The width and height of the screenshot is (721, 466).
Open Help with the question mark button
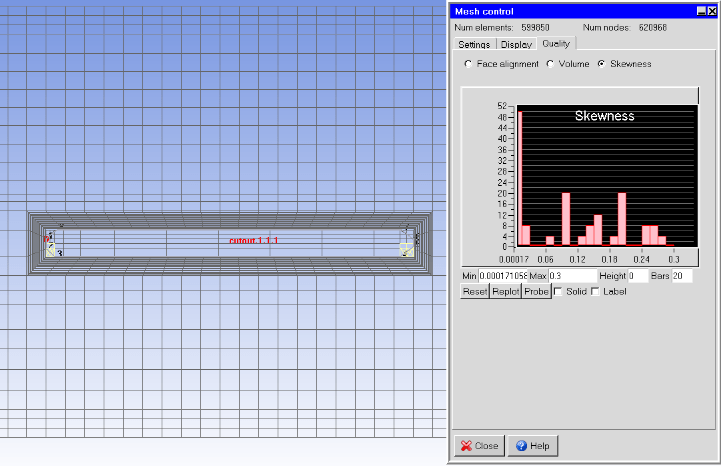point(532,446)
